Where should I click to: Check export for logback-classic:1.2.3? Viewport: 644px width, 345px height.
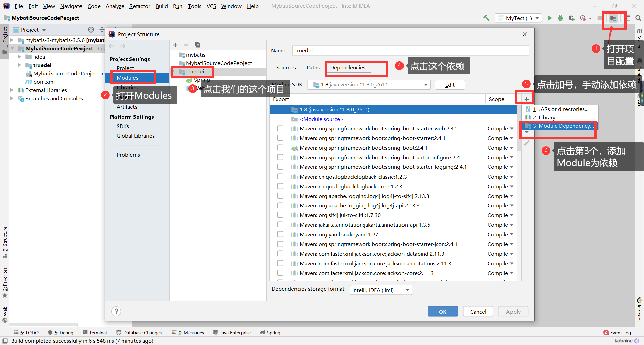pyautogui.click(x=280, y=177)
